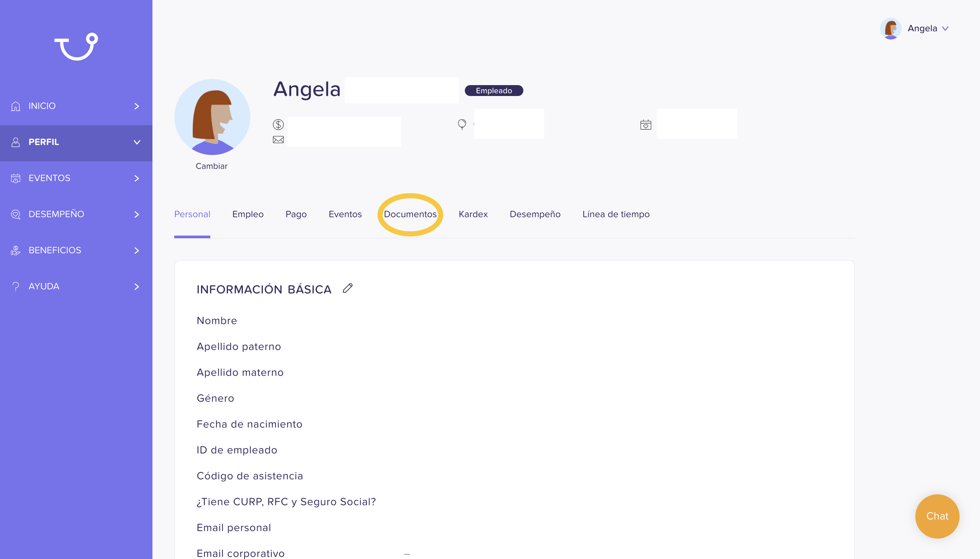
Task: Click the hand-coin icon next to BENEFICIOS
Action: (x=16, y=250)
